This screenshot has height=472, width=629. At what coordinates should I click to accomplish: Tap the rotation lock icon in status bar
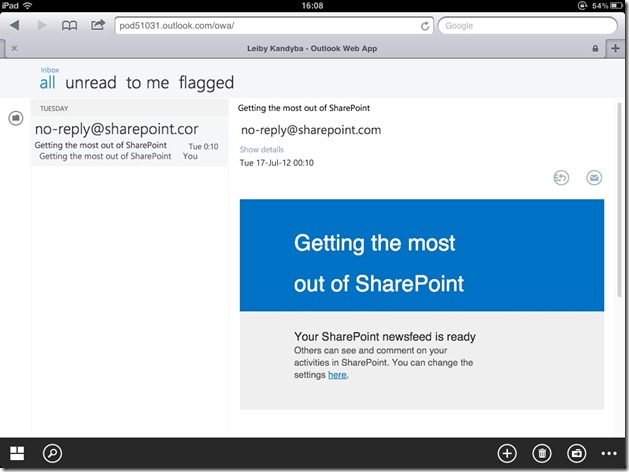(582, 6)
